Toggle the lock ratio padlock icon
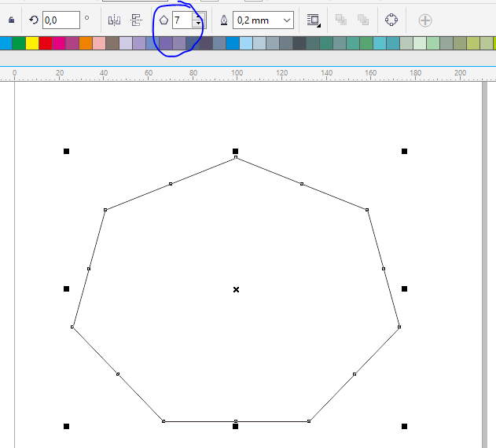 pos(11,20)
